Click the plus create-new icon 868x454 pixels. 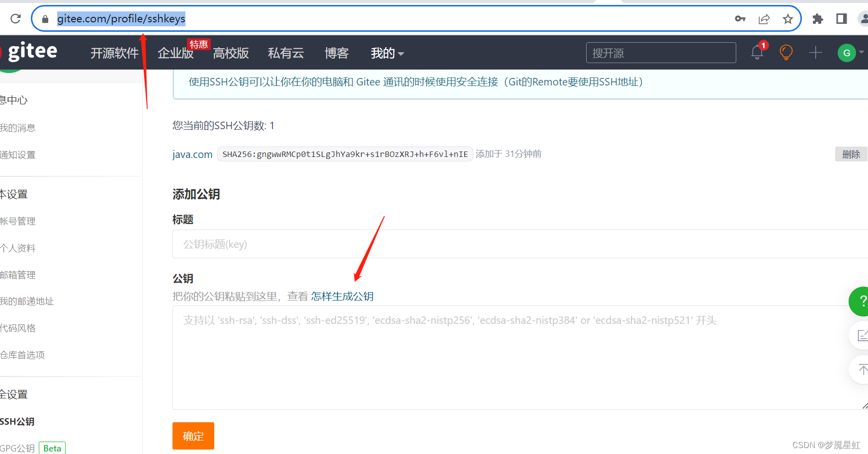point(816,52)
